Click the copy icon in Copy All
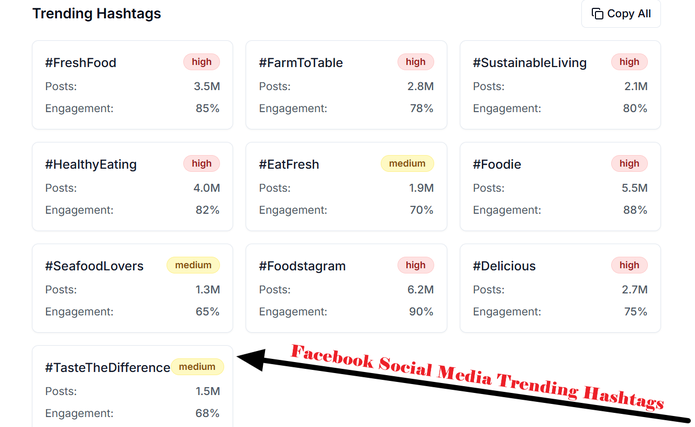This screenshot has width=695, height=427. click(597, 14)
